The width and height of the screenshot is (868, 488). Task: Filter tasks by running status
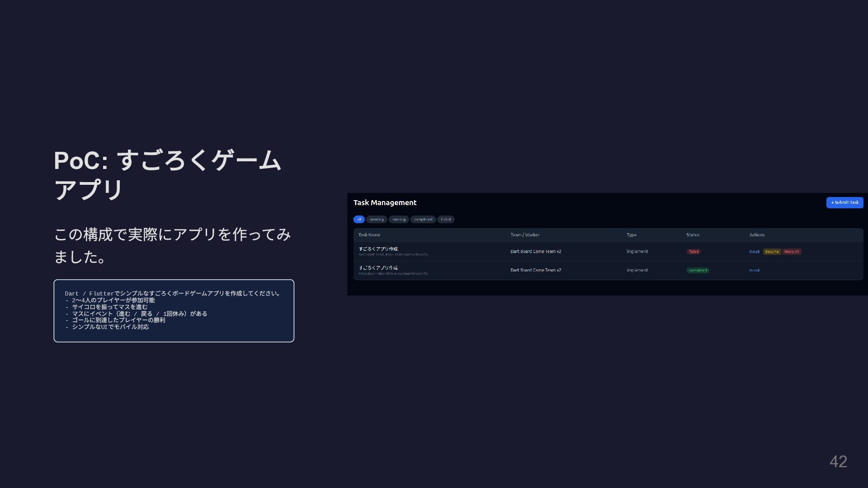[x=399, y=219]
